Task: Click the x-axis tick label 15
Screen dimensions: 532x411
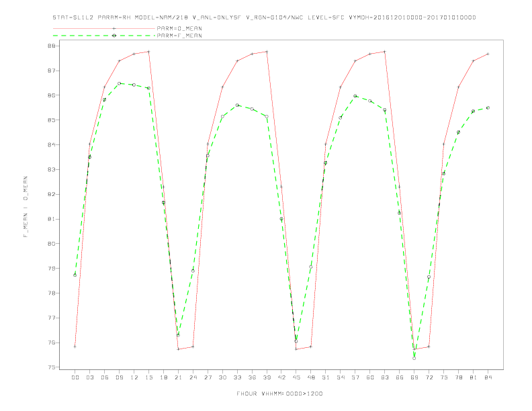Action: pyautogui.click(x=148, y=377)
